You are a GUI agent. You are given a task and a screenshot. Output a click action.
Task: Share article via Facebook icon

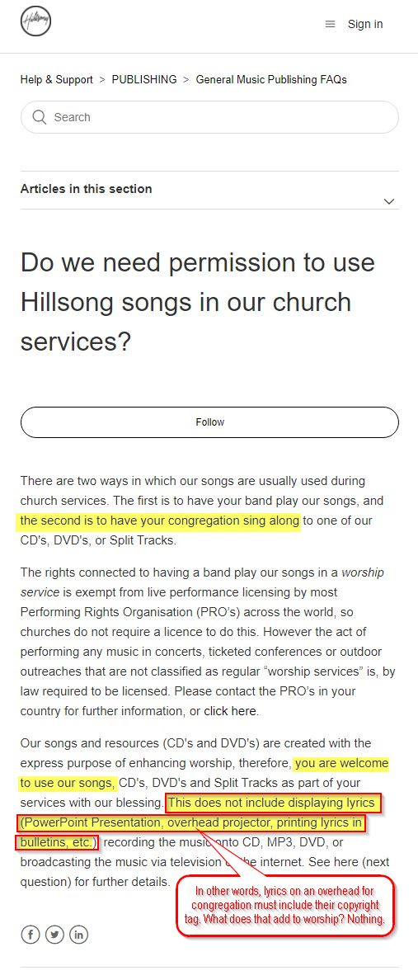pos(30,935)
